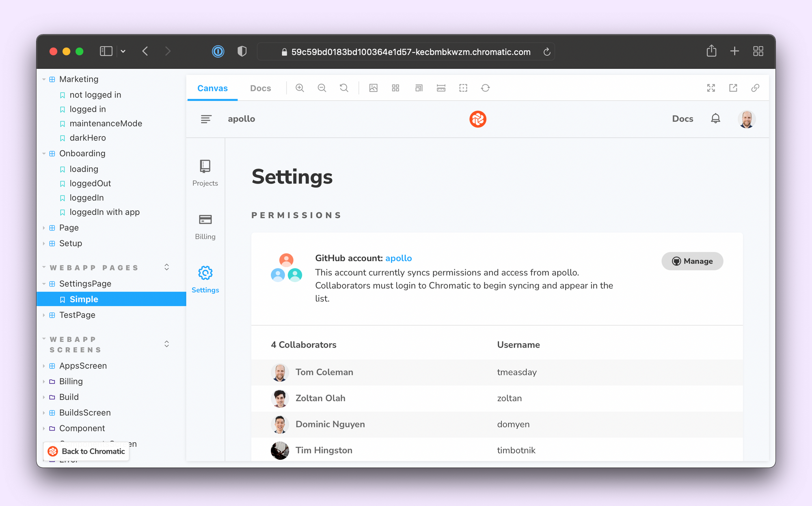Open canvas in new tab icon

coord(733,88)
